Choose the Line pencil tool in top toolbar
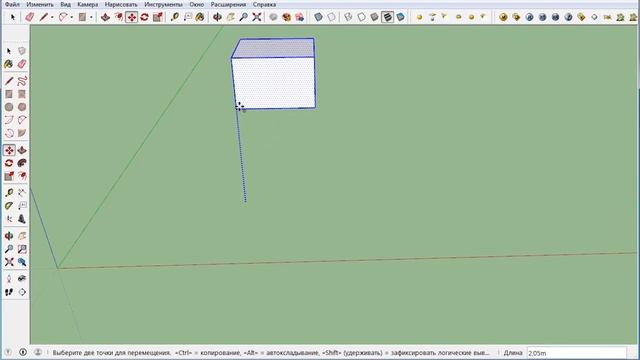This screenshot has height=360, width=640. pos(44,17)
